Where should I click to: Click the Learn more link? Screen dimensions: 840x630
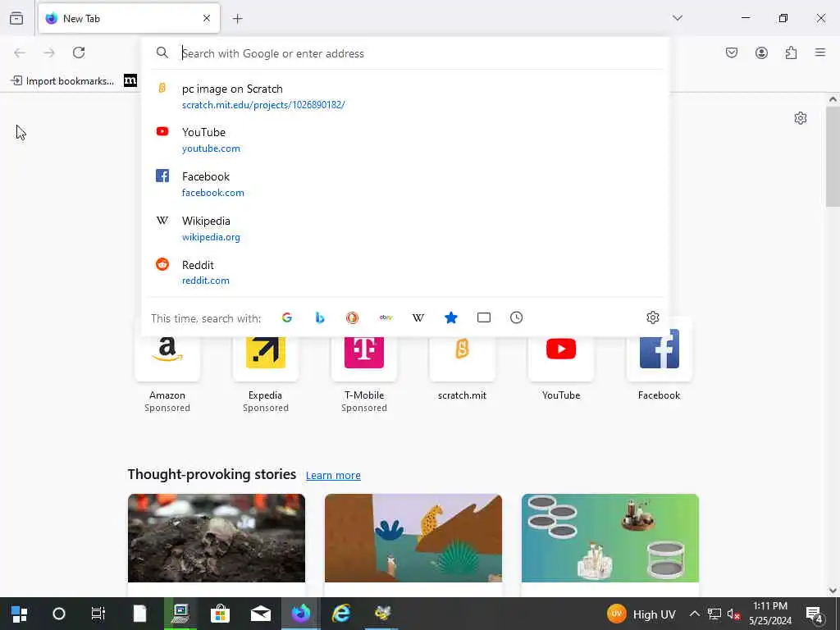click(x=333, y=475)
